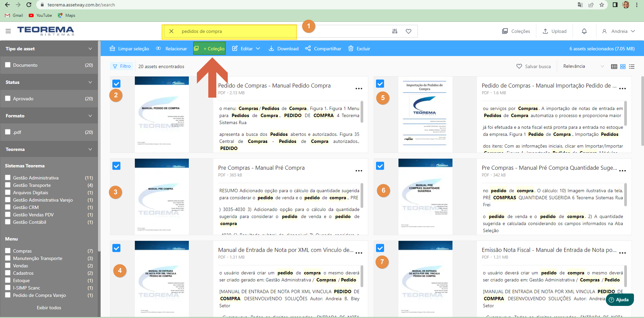Click the Gestão CRM filter label

point(26,207)
